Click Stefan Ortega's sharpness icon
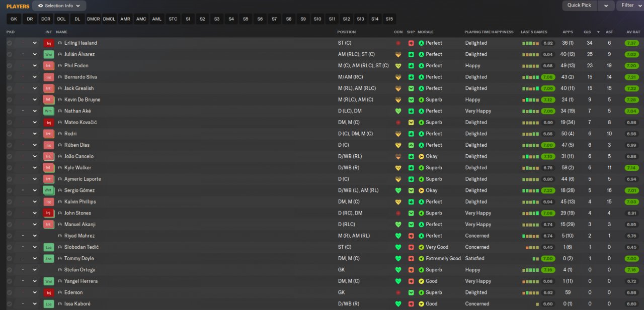 click(411, 270)
